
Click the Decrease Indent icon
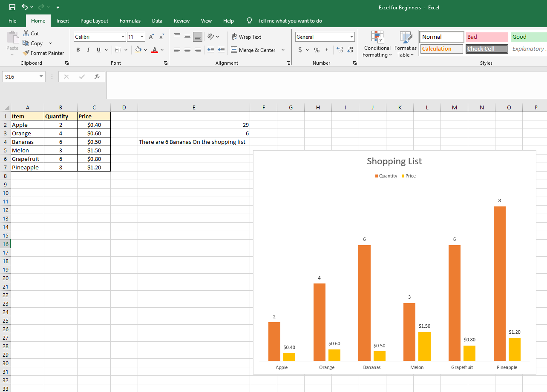pyautogui.click(x=211, y=50)
